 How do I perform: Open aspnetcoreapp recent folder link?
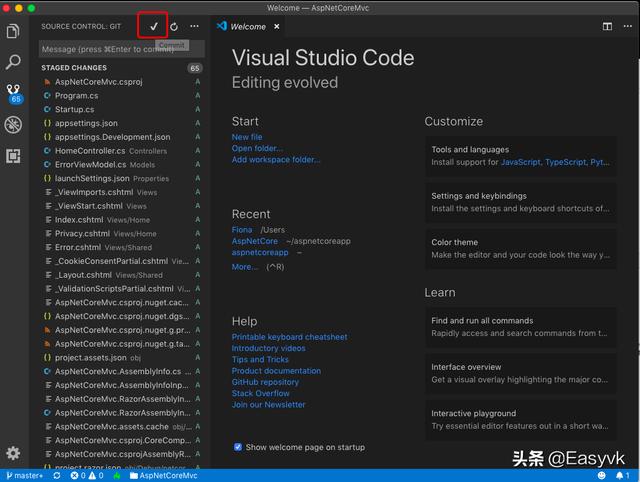[x=260, y=252]
